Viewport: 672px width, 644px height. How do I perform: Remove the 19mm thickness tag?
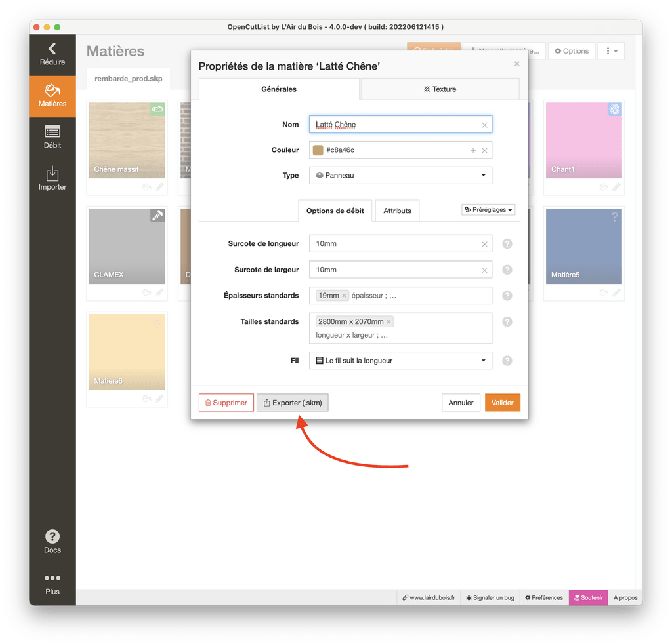(x=344, y=296)
